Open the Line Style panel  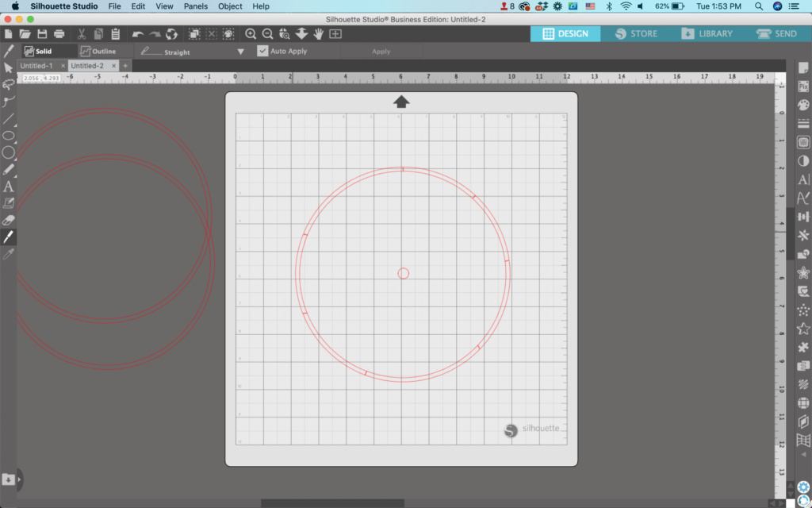pos(803,124)
